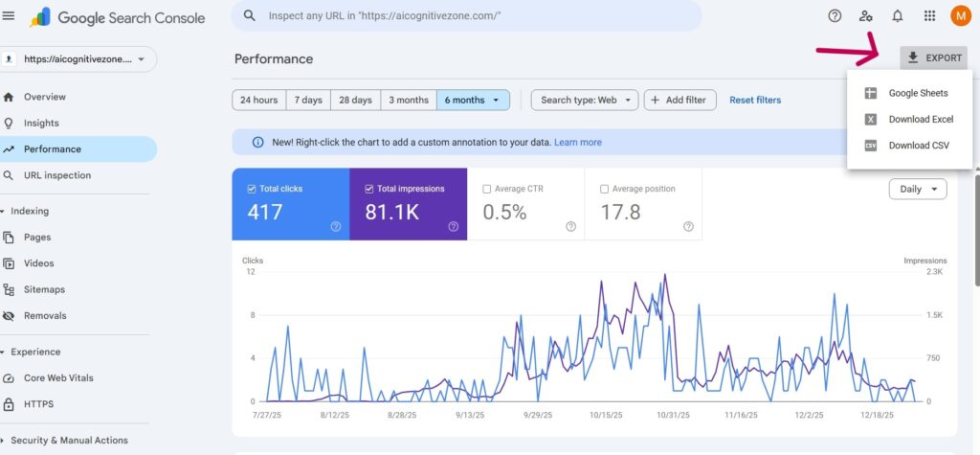Click the help question mark icon

[x=835, y=16]
